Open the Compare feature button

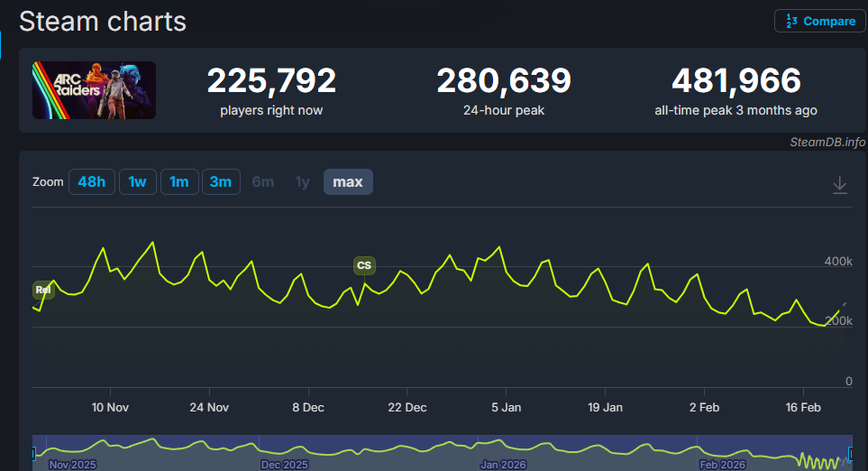pyautogui.click(x=820, y=21)
